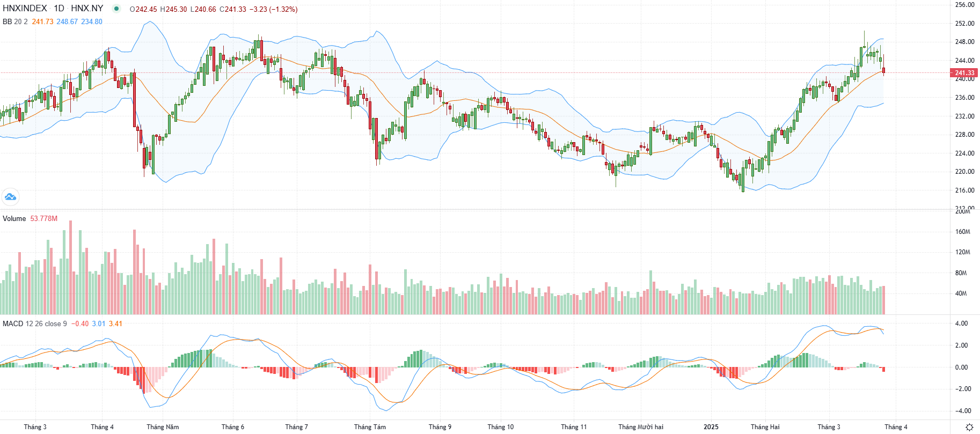
Task: Select the BB 20 2 indicator legend
Action: (x=15, y=21)
